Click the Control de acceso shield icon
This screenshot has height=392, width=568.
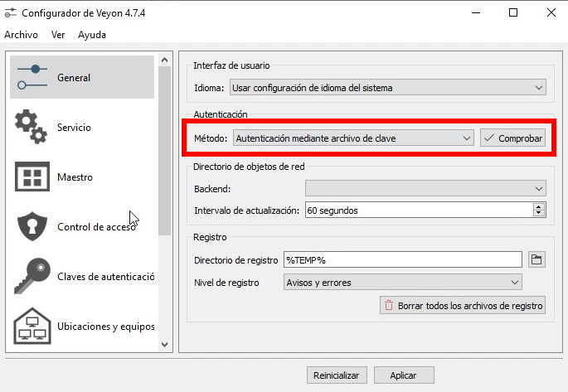(x=32, y=226)
